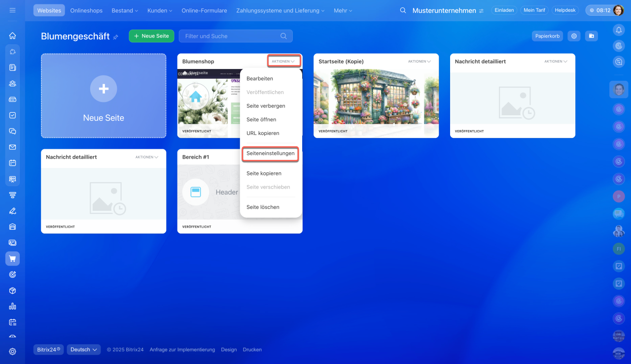The image size is (631, 364).
Task: Open the target goal sidebar icon
Action: (12, 274)
